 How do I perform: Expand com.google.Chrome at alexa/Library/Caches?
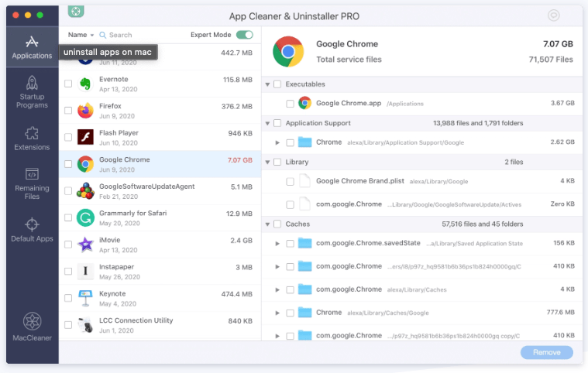277,290
